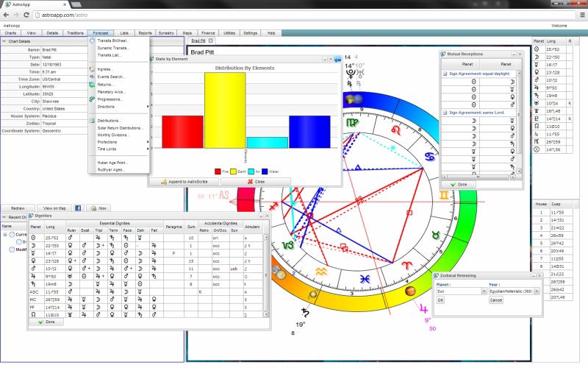This screenshot has height=368, width=588.
Task: Click the Transits BiWheel menu icon
Action: [92, 40]
